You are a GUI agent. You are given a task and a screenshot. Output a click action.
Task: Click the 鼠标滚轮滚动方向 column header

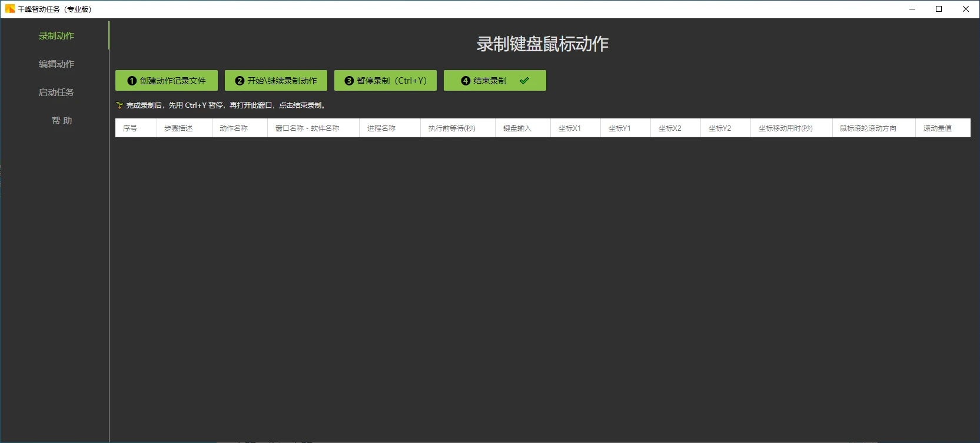tap(868, 128)
